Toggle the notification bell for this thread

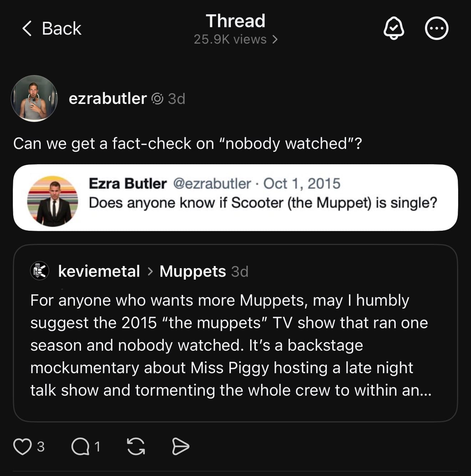tap(394, 29)
